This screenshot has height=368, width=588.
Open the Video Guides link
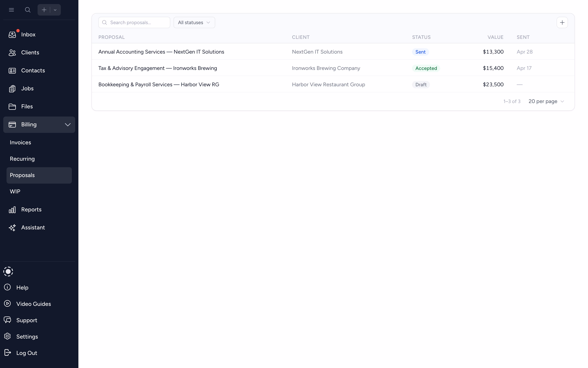tap(33, 304)
